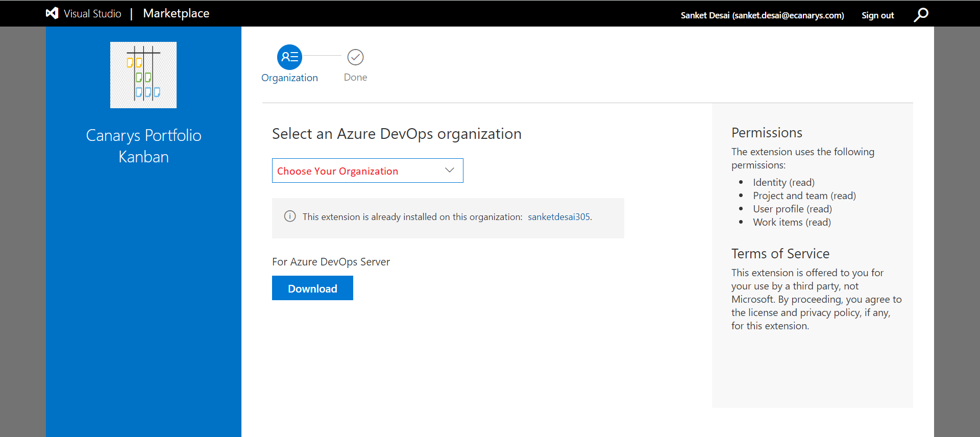
Task: Click the Terms of Service heading
Action: pos(780,254)
